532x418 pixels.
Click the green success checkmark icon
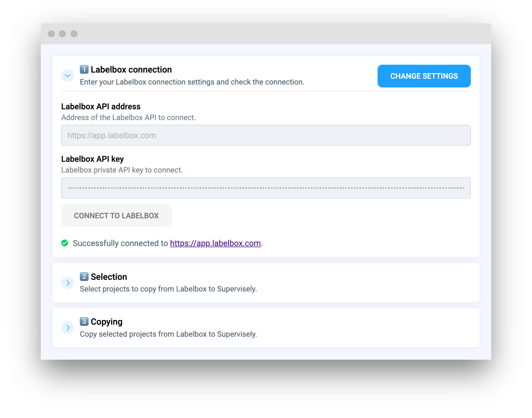tap(65, 243)
